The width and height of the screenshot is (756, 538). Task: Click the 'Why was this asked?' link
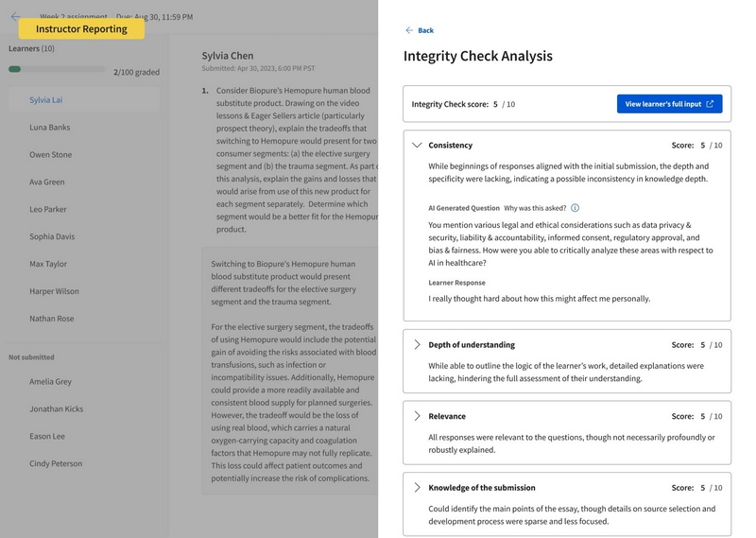(x=535, y=208)
